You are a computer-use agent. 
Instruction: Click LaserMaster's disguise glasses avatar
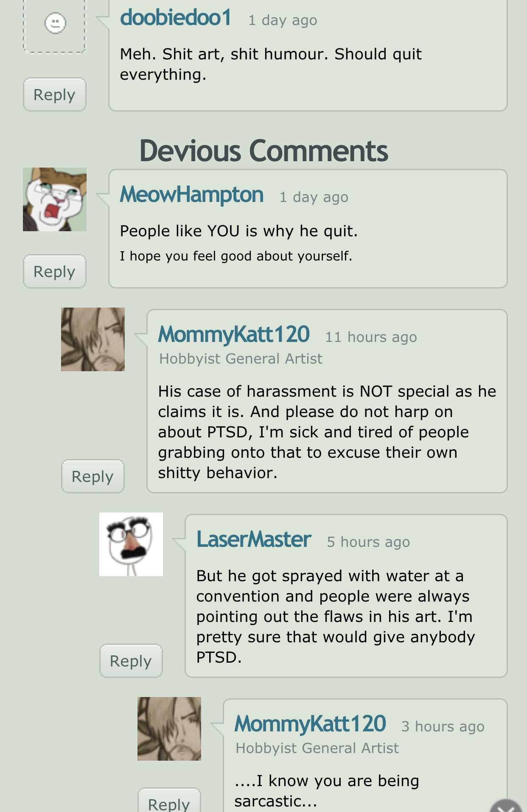(x=131, y=544)
